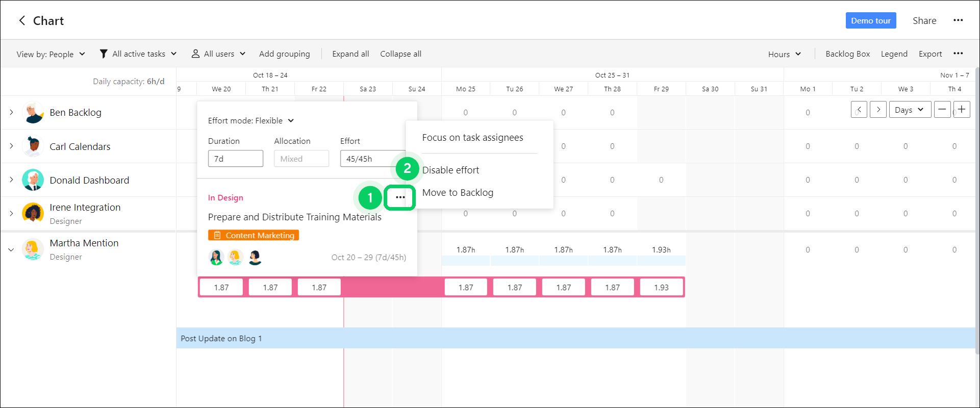Open View by: People dropdown

coord(51,54)
